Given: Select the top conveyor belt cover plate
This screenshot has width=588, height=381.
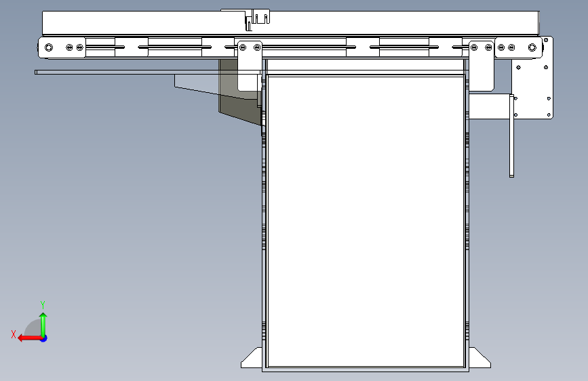Looking at the screenshot, I should [x=291, y=23].
